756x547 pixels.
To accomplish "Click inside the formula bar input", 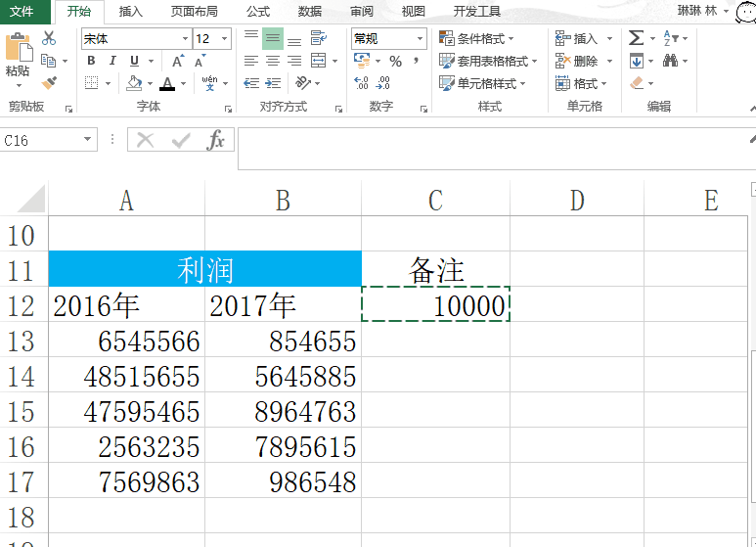I will 497,149.
